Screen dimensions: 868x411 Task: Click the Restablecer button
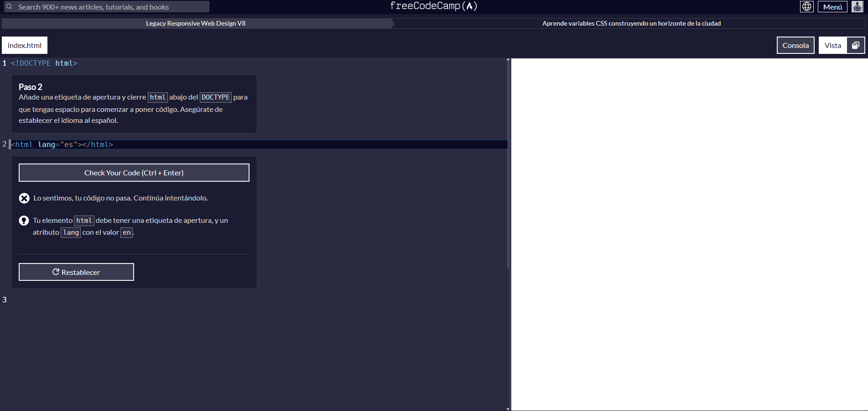[76, 272]
